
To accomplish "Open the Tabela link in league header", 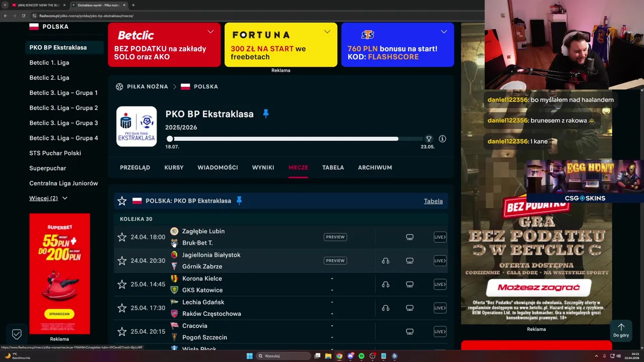I will (x=433, y=201).
